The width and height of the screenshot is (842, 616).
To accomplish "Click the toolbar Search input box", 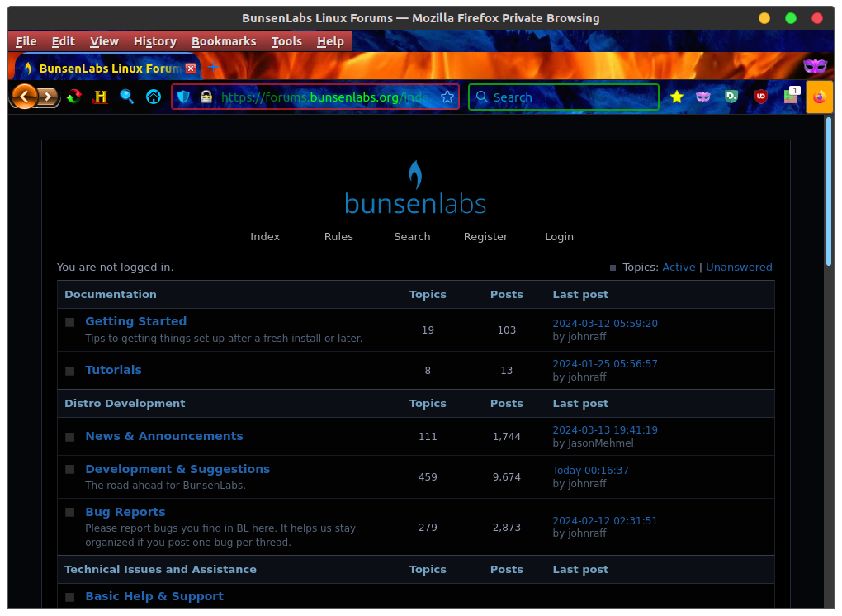I will (x=564, y=97).
